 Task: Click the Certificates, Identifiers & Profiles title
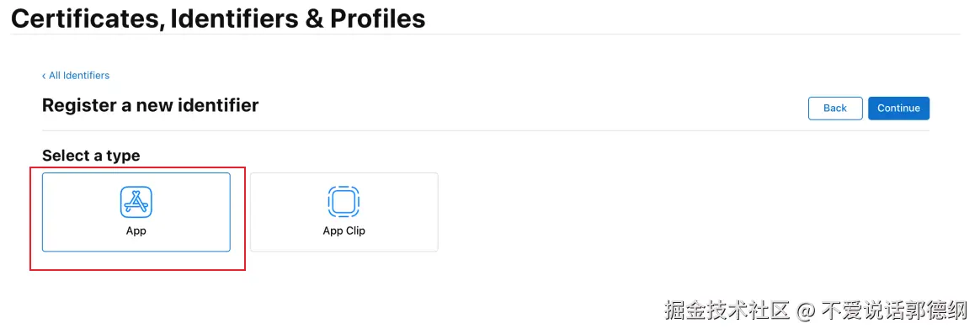218,19
